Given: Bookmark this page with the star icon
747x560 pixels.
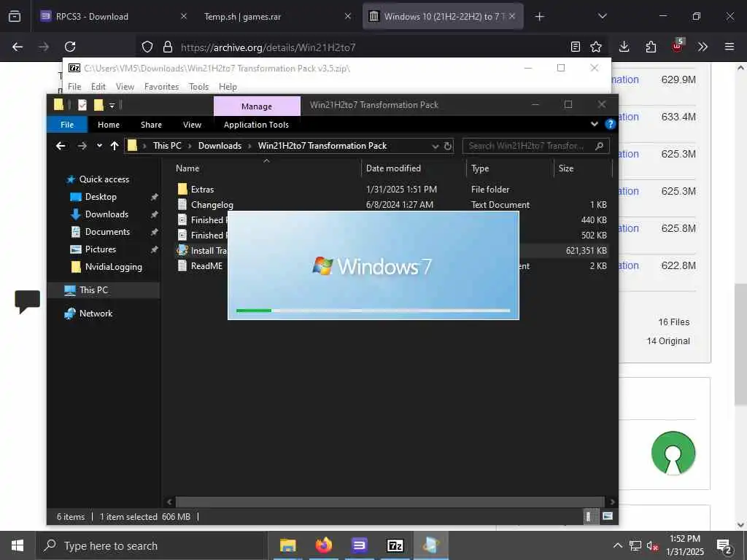Looking at the screenshot, I should (596, 47).
